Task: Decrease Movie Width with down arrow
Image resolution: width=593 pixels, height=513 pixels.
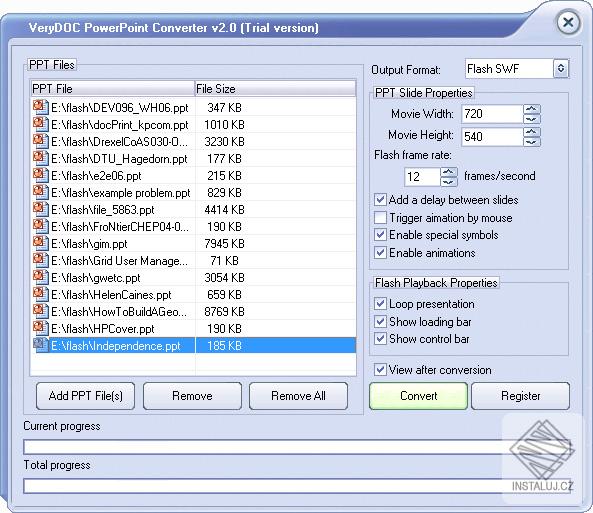Action: (x=532, y=119)
